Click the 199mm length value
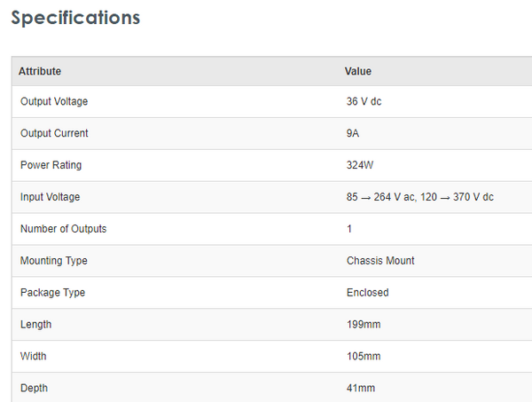 pyautogui.click(x=364, y=325)
